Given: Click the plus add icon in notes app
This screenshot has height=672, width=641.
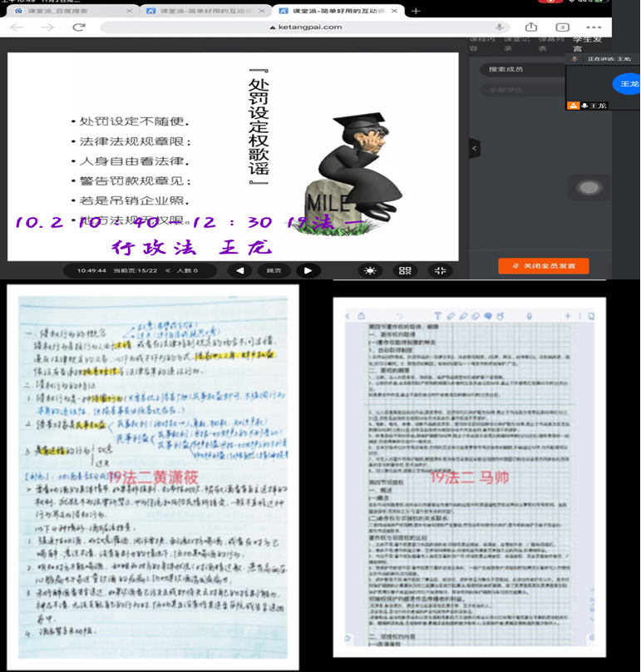Looking at the screenshot, I should 568,316.
